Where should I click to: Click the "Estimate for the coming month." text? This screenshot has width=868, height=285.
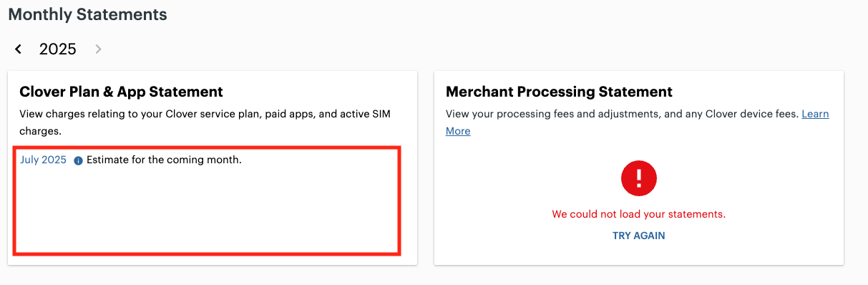coord(164,160)
